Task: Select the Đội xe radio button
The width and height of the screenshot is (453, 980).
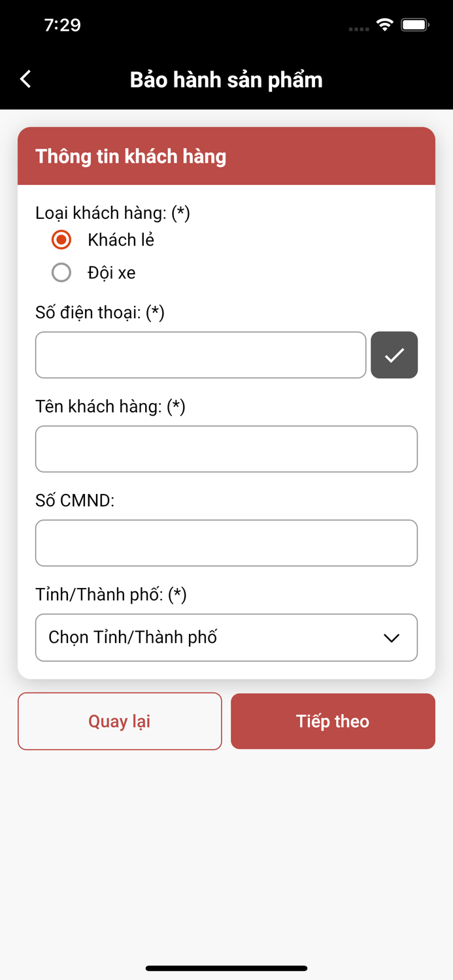Action: click(61, 272)
